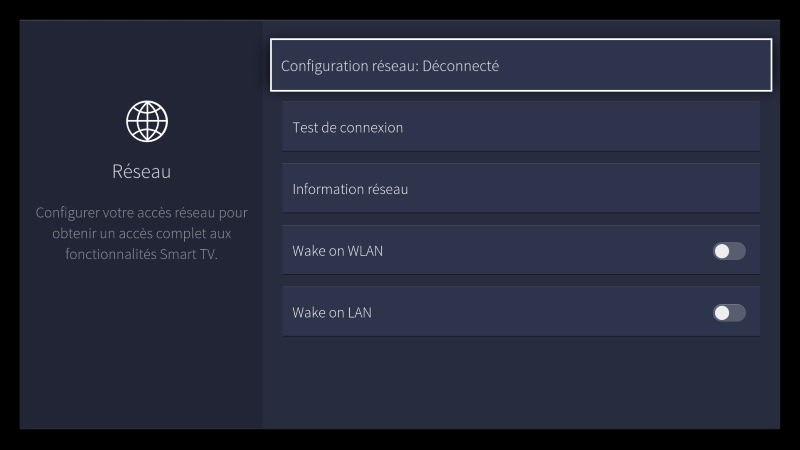Open the Configuration réseau setting

(x=520, y=66)
